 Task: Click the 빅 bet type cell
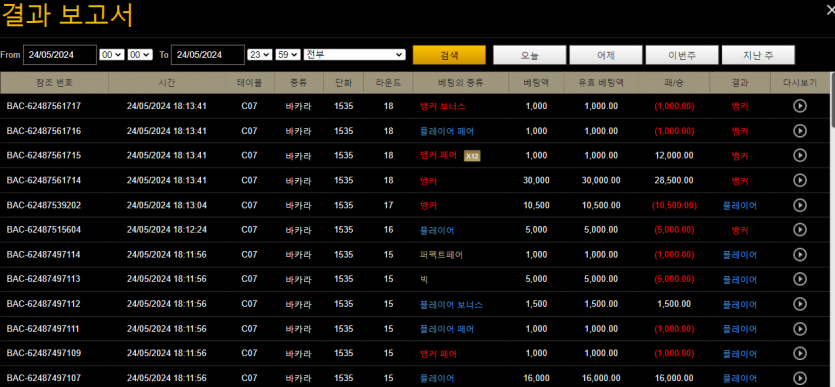[424, 279]
